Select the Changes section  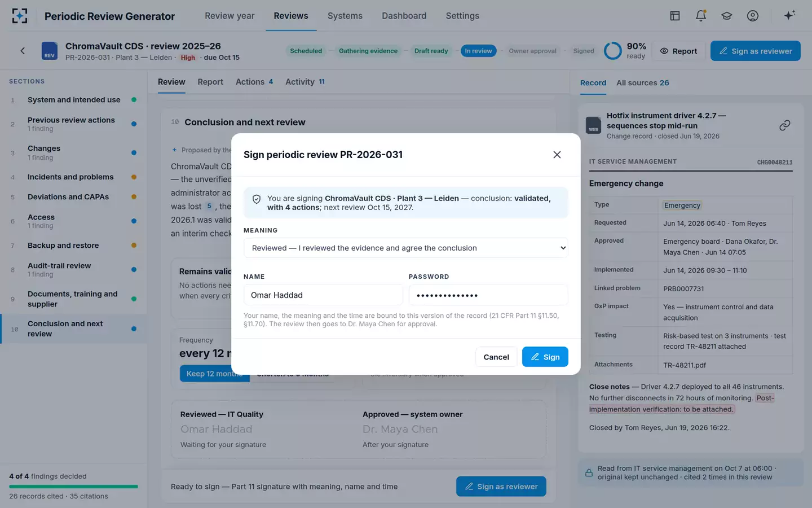tap(73, 152)
